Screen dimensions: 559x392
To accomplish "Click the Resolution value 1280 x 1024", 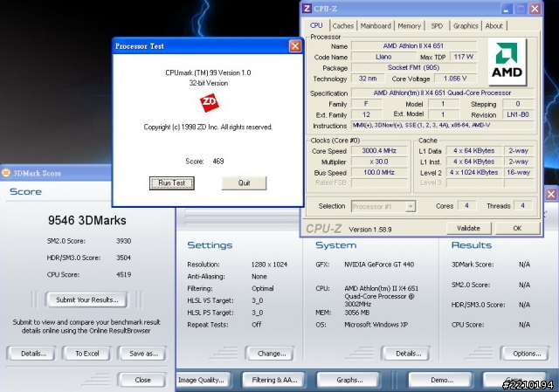I will point(269,265).
